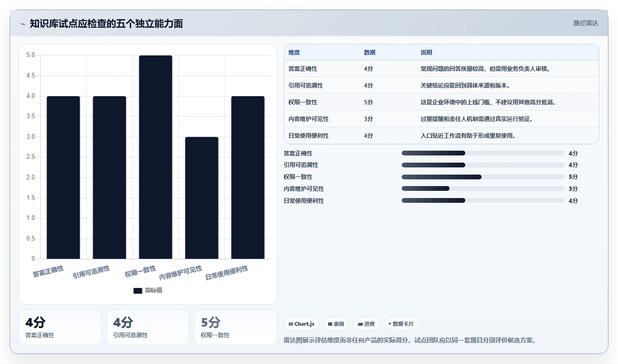Select the 权限一致性 table row cell

[303, 102]
